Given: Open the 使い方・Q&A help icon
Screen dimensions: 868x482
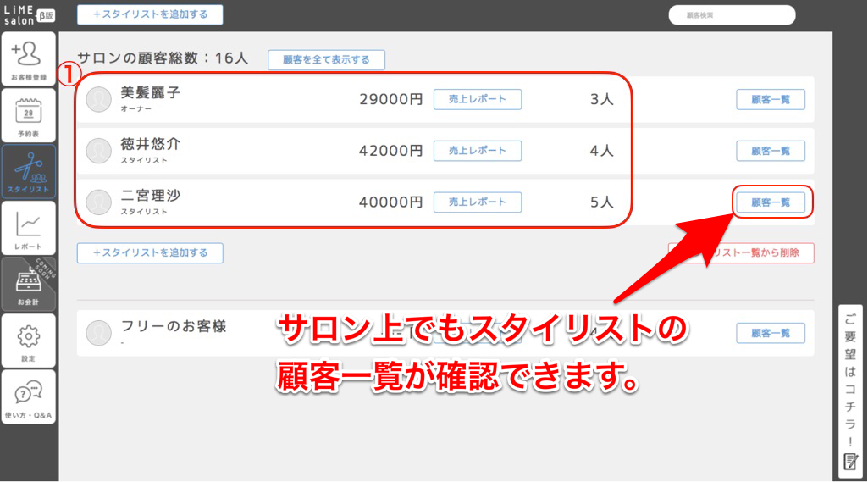Looking at the screenshot, I should [x=29, y=396].
